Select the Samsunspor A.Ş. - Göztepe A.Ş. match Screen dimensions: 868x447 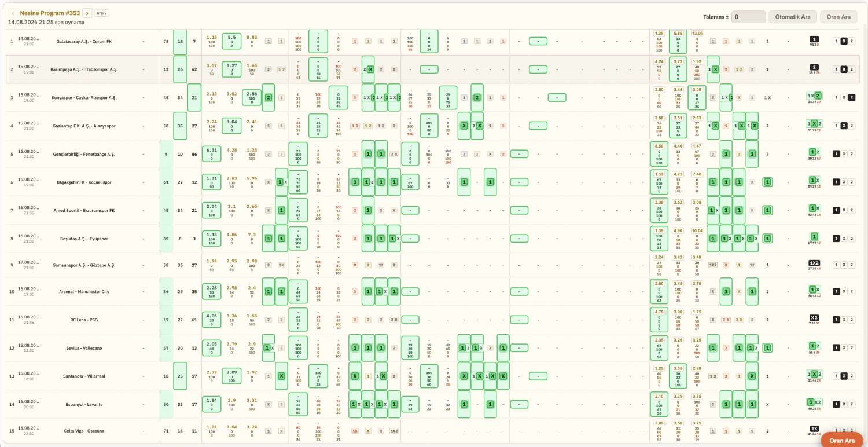click(84, 265)
